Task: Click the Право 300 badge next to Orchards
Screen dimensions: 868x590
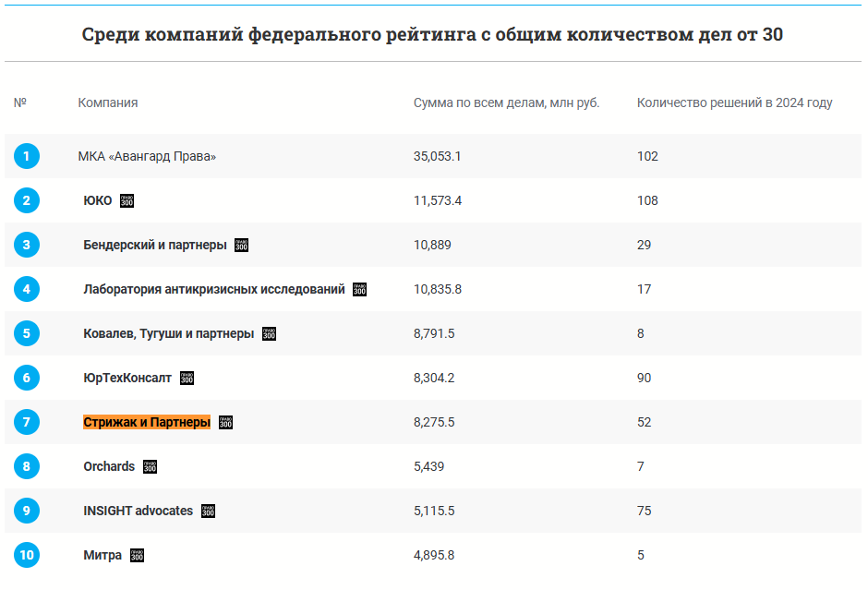Action: 150,466
